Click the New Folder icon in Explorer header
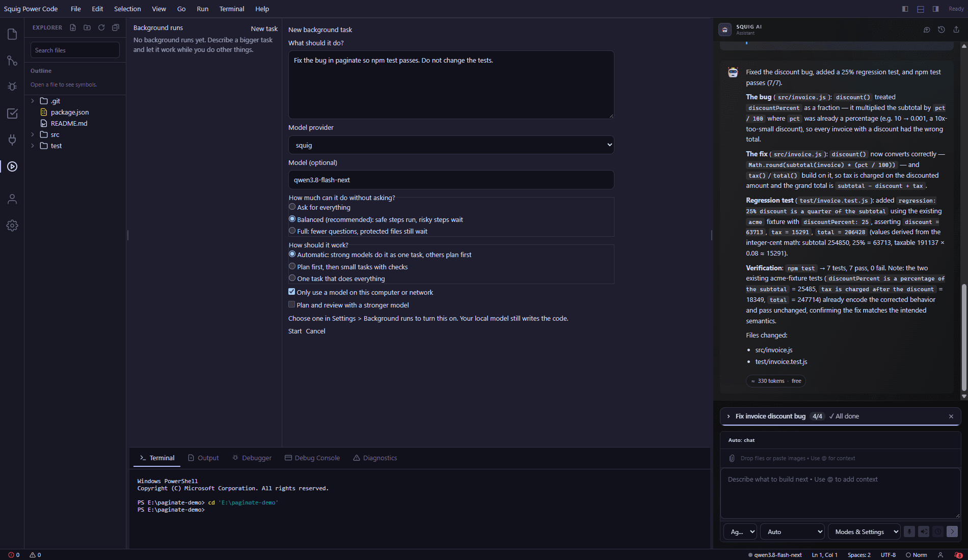This screenshot has height=560, width=968. click(87, 27)
